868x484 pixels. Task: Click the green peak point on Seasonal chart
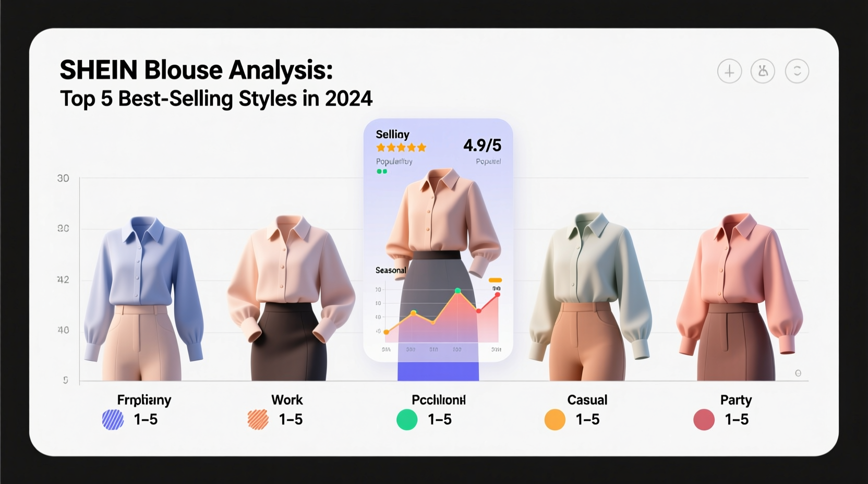[457, 291]
